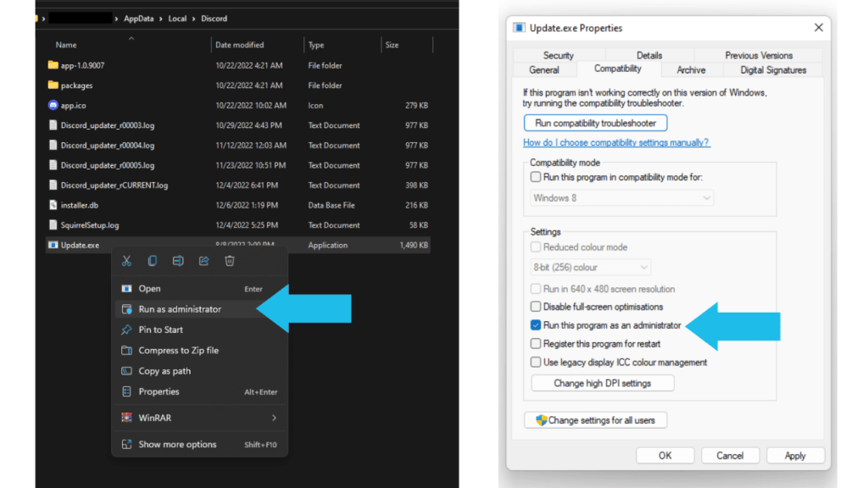Open the 8-bit (256) colour dropdown

[x=590, y=267]
